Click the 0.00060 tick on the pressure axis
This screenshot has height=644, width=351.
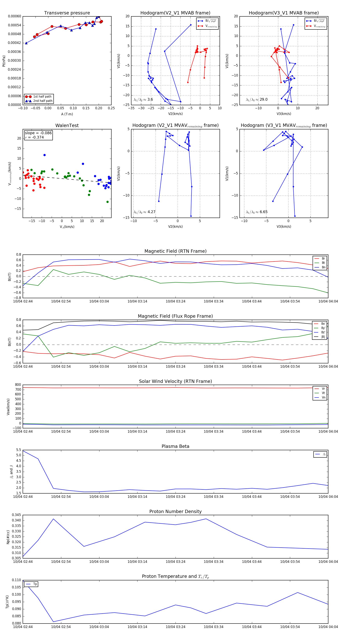tap(14, 16)
